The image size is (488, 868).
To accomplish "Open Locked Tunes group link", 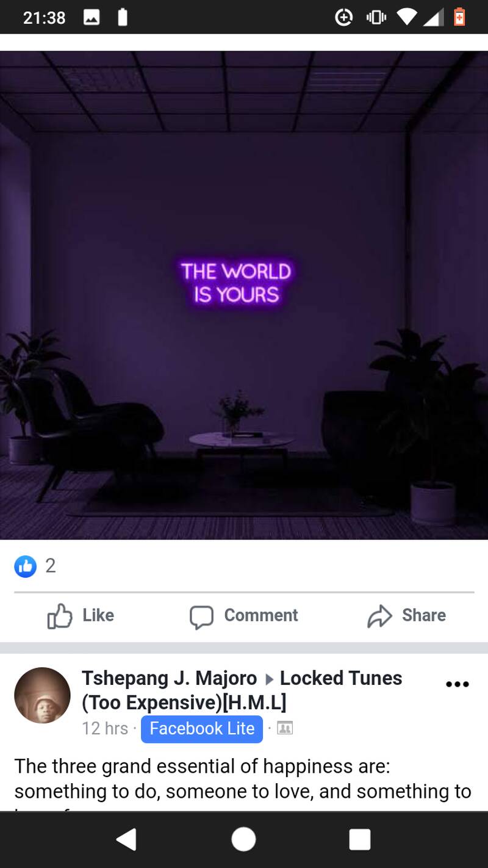I will [x=242, y=690].
